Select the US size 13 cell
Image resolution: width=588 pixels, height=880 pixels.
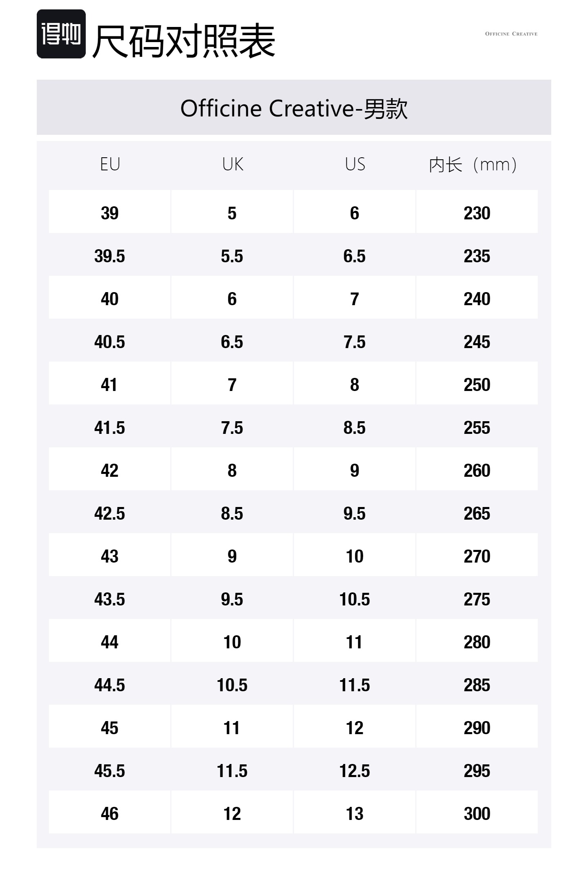coord(354,813)
